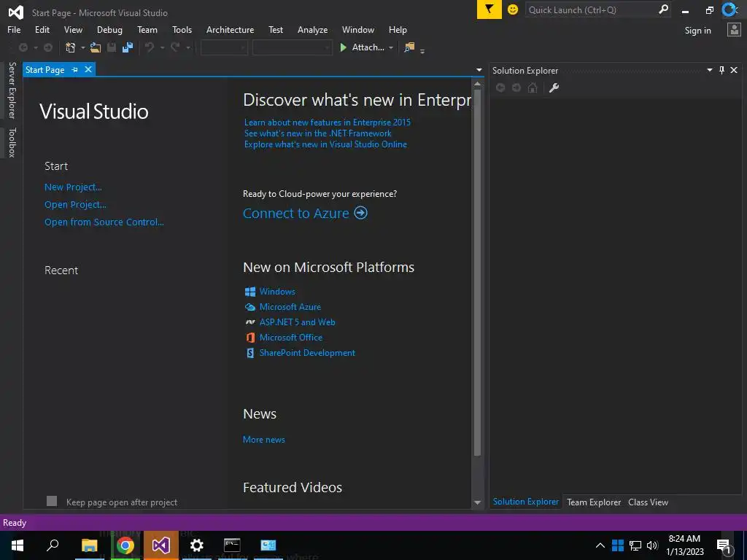Click the New Project toolbar icon
This screenshot has width=747, height=560.
(x=71, y=47)
